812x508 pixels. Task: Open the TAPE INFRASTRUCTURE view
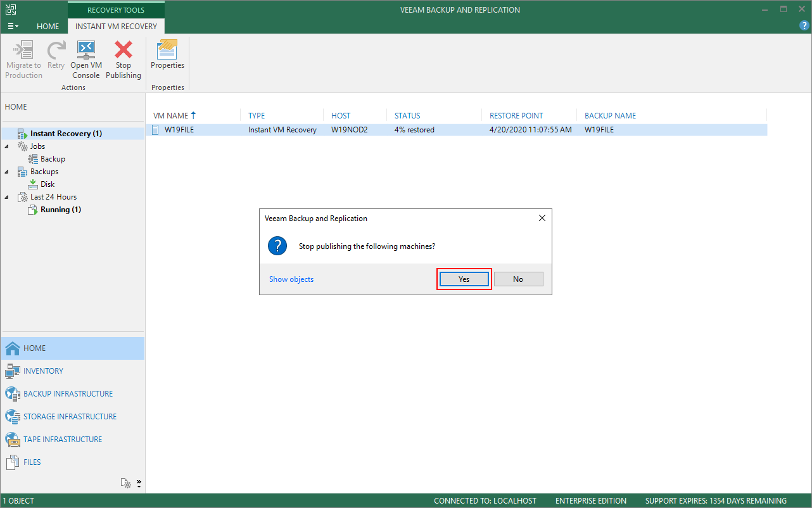(73, 440)
